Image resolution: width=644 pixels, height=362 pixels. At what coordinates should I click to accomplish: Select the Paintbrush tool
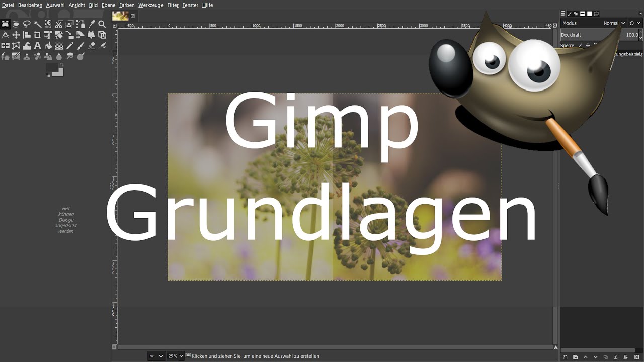[x=80, y=46]
